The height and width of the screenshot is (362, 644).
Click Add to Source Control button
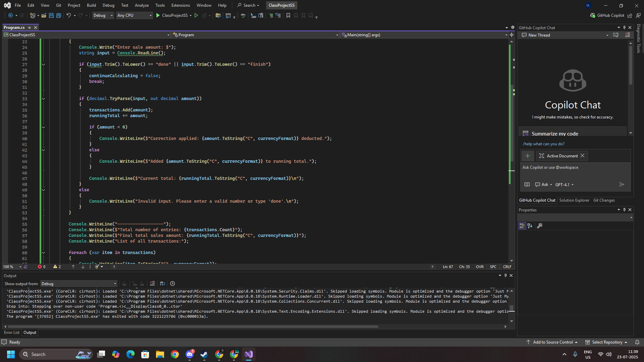click(552, 342)
